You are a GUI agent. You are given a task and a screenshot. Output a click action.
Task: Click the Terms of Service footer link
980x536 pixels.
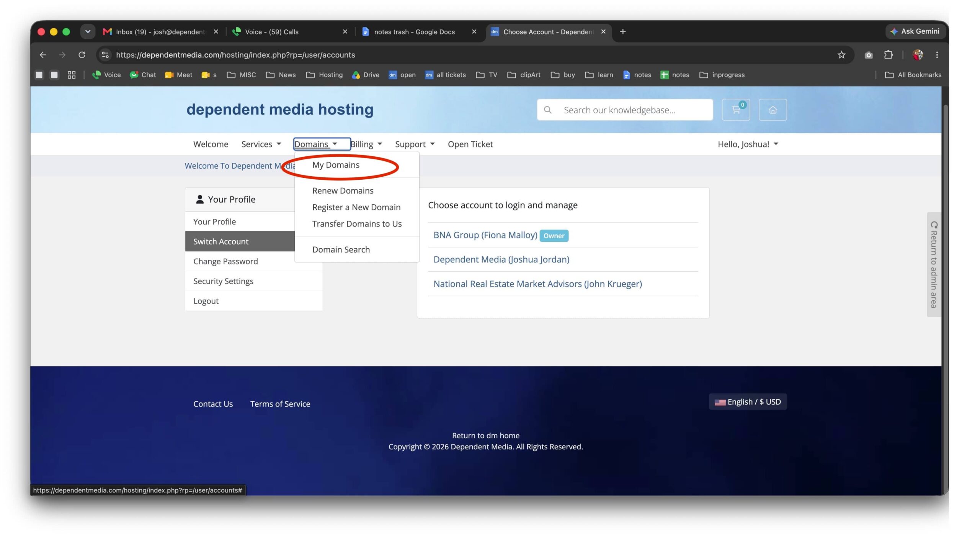pyautogui.click(x=280, y=403)
